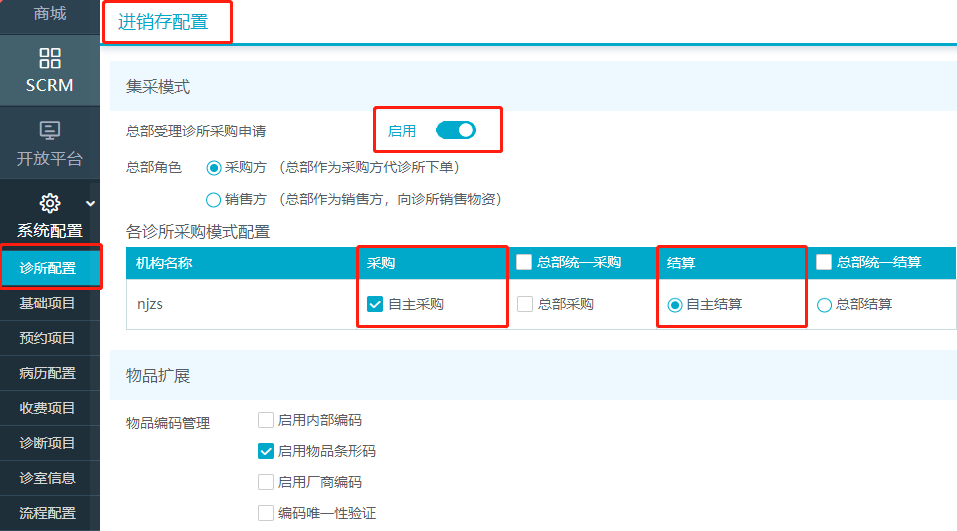Image resolution: width=957 pixels, height=531 pixels.
Task: Uncheck 启用物品条形码 checkbox
Action: tap(265, 451)
